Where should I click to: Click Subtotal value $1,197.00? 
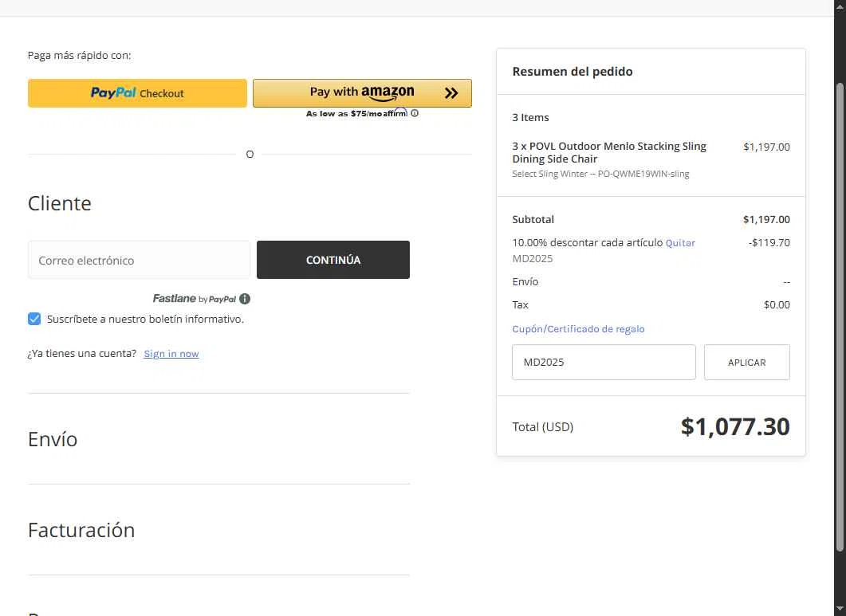(766, 219)
